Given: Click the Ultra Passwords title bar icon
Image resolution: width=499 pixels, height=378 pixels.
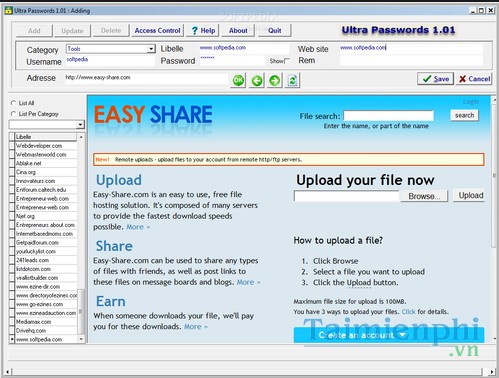Looking at the screenshot, I should pyautogui.click(x=8, y=11).
